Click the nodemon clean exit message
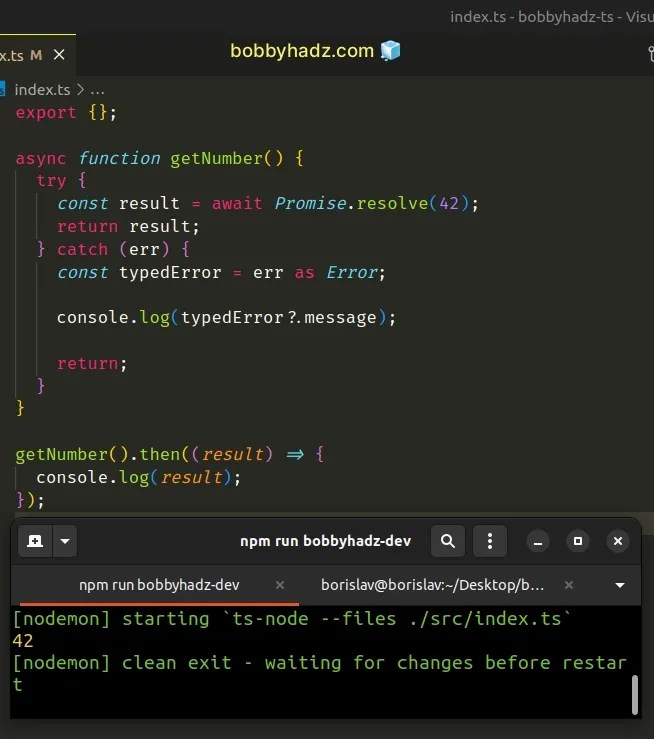654x739 pixels. click(x=319, y=674)
